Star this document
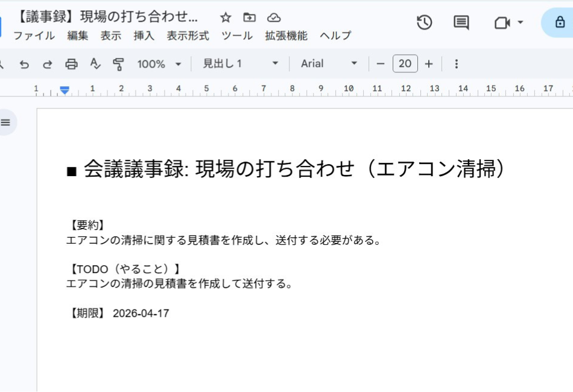The width and height of the screenshot is (573, 392). 224,19
